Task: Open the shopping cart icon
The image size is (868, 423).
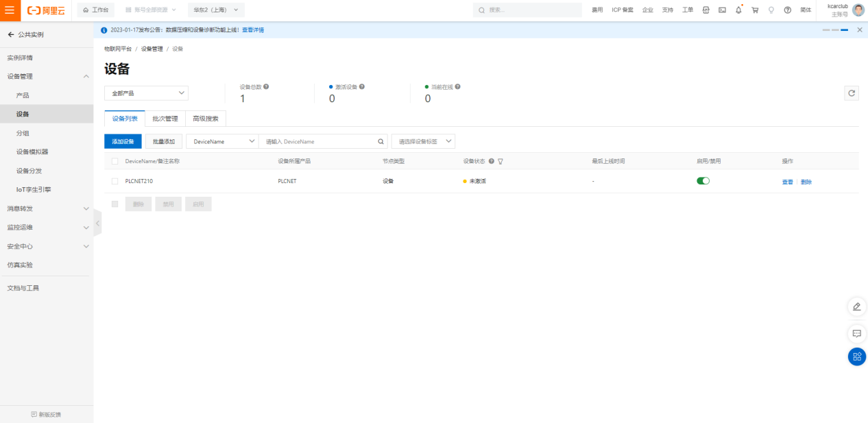Action: pyautogui.click(x=755, y=10)
